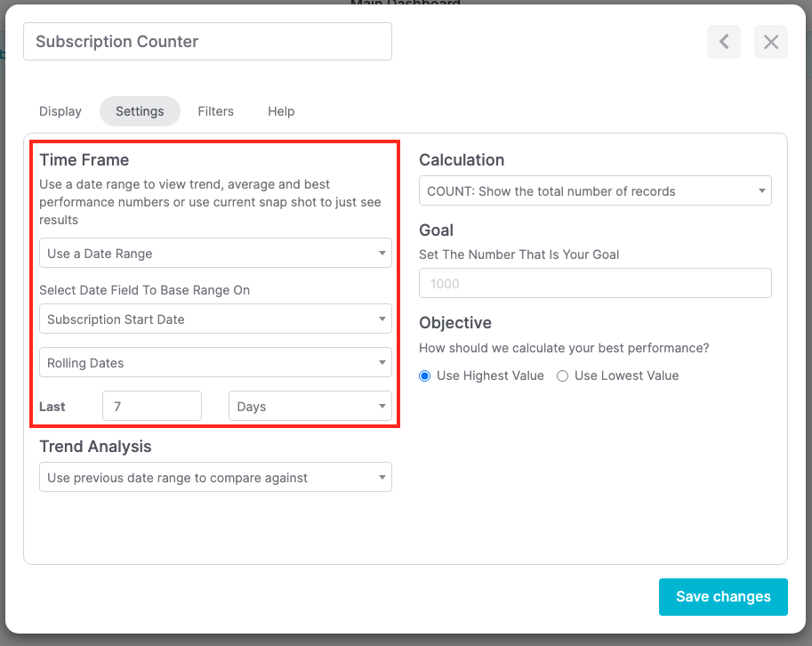The width and height of the screenshot is (812, 646).
Task: Open the "Rolling Dates" dropdown
Action: click(x=215, y=362)
